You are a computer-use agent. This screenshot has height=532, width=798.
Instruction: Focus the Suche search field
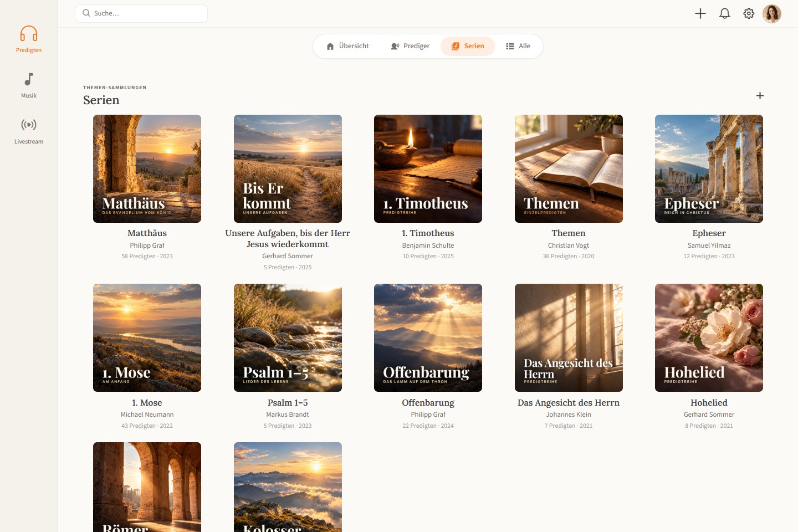point(141,13)
